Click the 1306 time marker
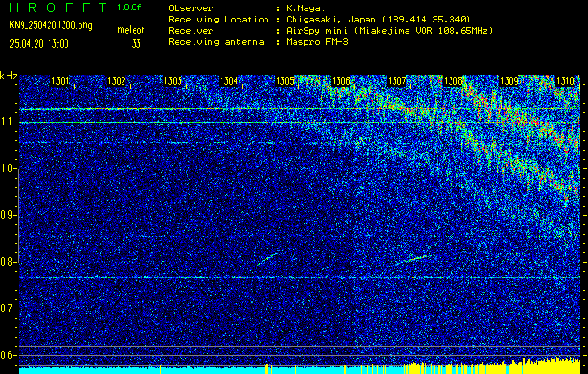The width and height of the screenshot is (588, 374). click(x=341, y=81)
